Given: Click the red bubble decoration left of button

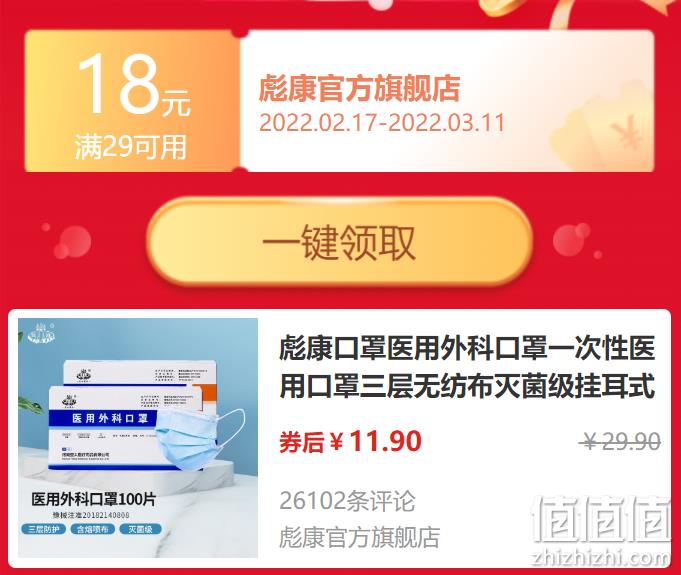Looking at the screenshot, I should 72,242.
